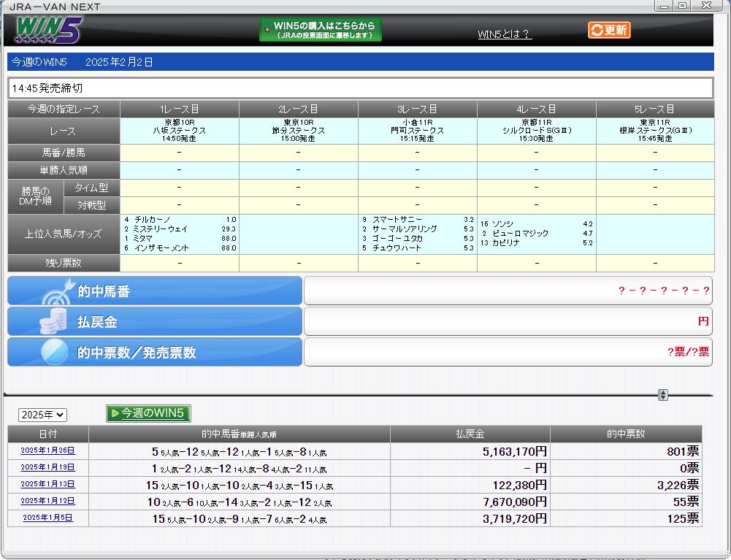Click the pane splitter arrow handle

click(663, 395)
